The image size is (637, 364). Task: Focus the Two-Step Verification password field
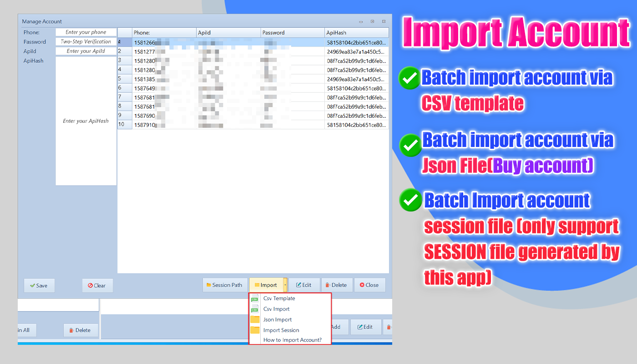(x=86, y=42)
